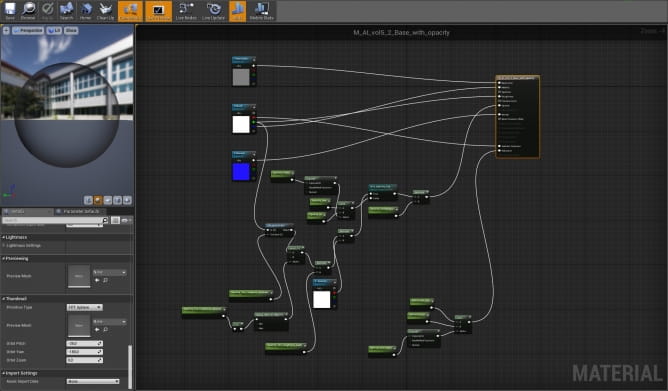Set preview shape to sphere
Screen dimensions: 668x391
(x=98, y=200)
